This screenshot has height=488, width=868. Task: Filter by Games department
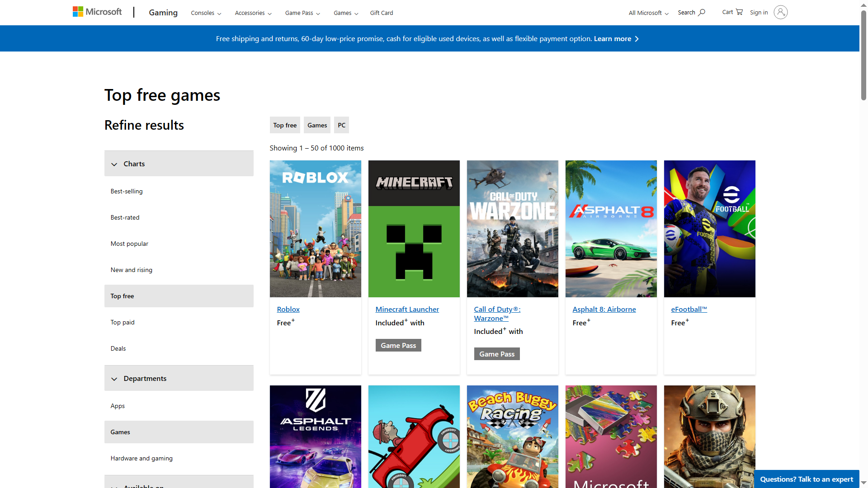[179, 432]
